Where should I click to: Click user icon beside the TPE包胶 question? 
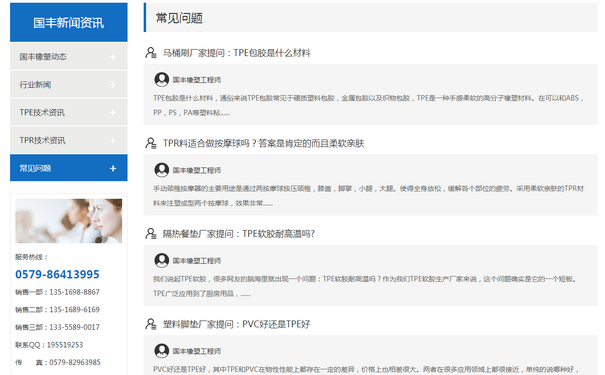(x=150, y=53)
